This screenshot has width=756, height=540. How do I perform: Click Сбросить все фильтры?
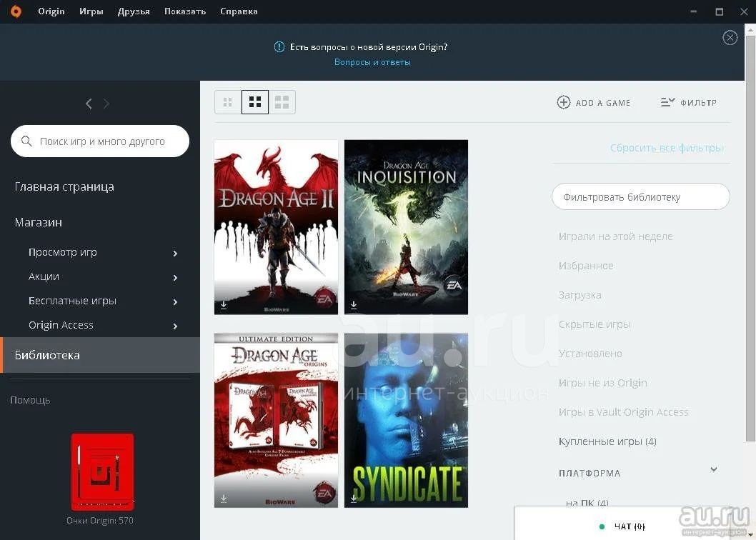(x=666, y=148)
